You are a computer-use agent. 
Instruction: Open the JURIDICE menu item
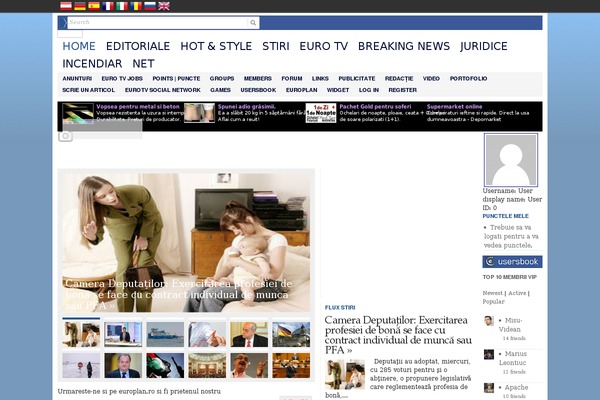[x=484, y=46]
